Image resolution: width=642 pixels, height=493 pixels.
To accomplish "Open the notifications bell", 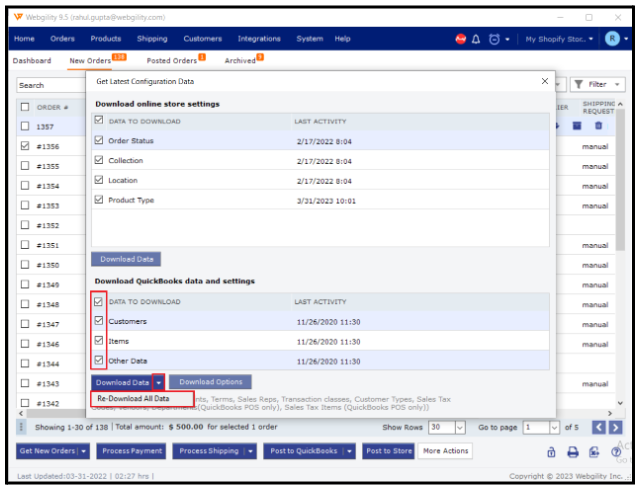I will 476,39.
